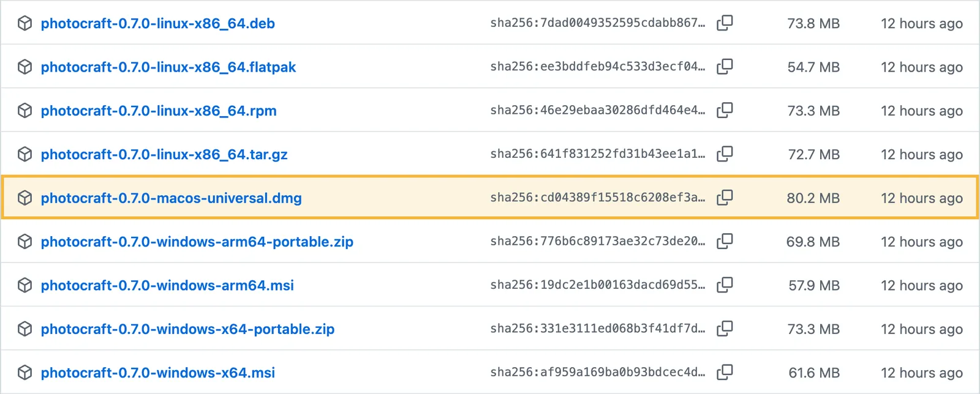Copy SHA256 hash for macos-universal.dmg file
Screen dimensions: 980x394
coord(725,198)
